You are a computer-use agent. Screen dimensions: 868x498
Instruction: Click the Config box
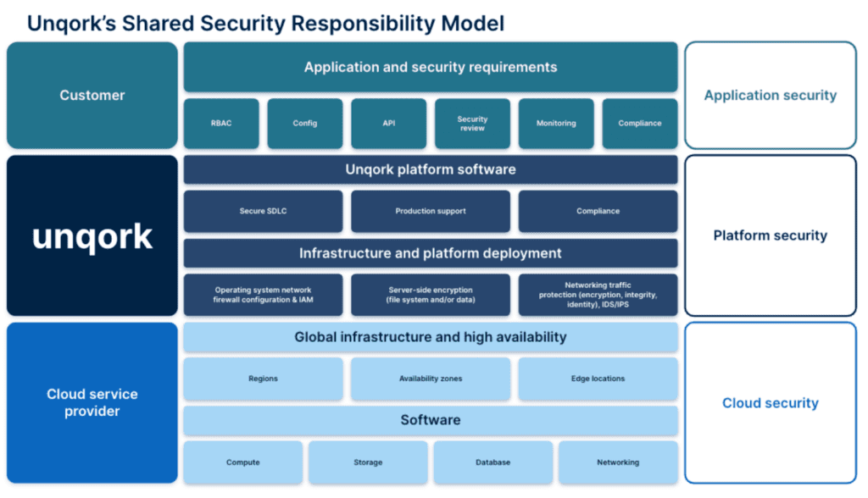[305, 124]
